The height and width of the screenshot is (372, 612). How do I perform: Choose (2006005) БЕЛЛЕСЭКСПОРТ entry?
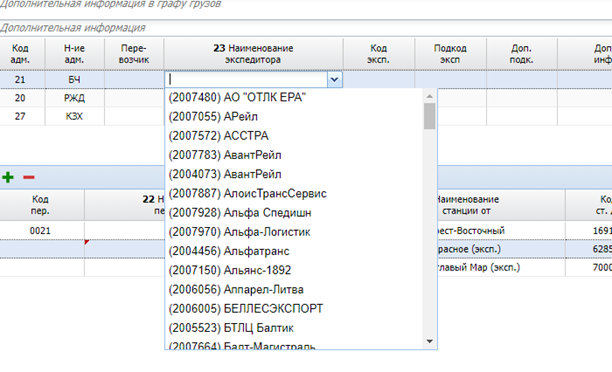(x=294, y=309)
